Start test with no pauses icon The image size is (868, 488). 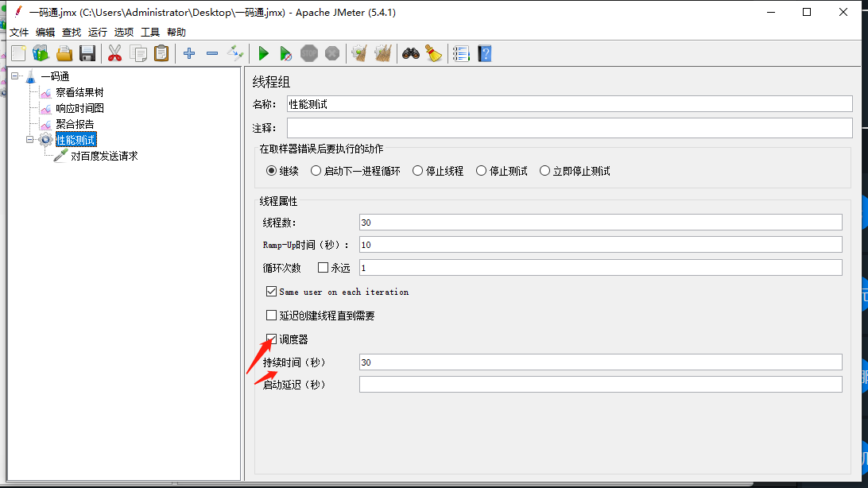tap(285, 54)
